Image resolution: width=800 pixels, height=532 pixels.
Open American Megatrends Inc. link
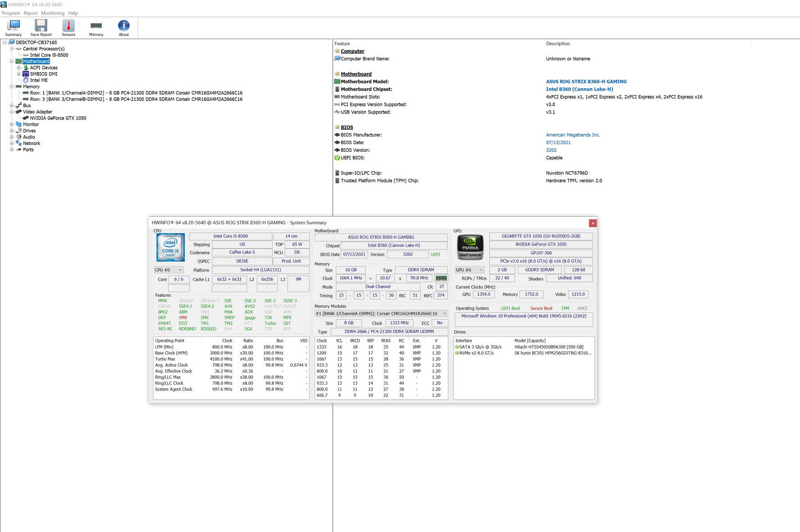573,135
